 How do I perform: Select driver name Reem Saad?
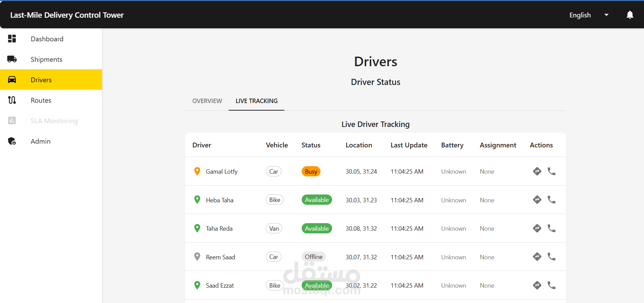(220, 257)
